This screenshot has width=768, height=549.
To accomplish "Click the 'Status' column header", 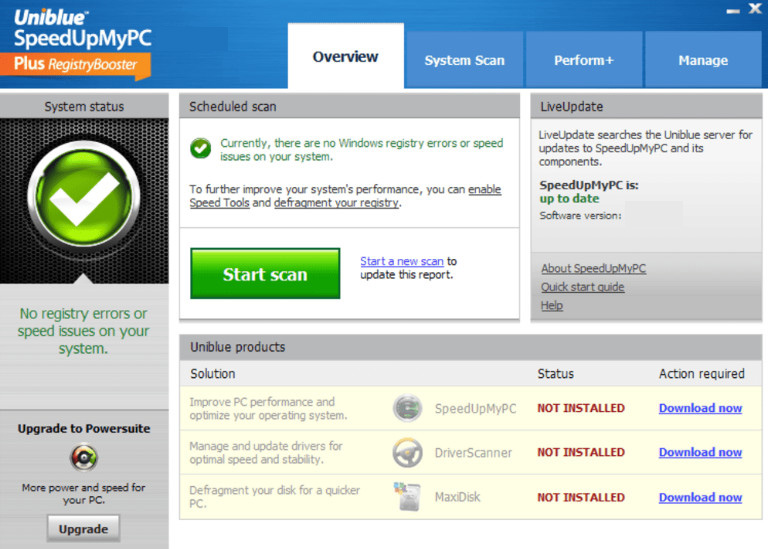I will click(x=555, y=374).
